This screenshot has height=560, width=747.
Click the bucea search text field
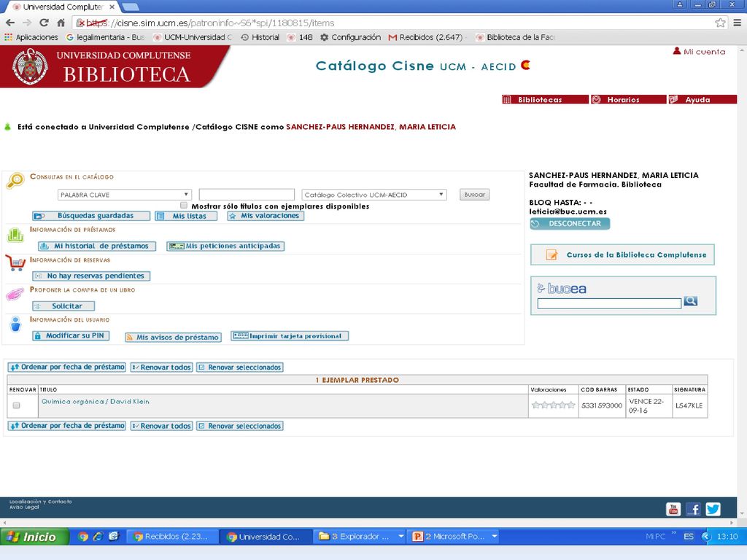click(x=609, y=303)
